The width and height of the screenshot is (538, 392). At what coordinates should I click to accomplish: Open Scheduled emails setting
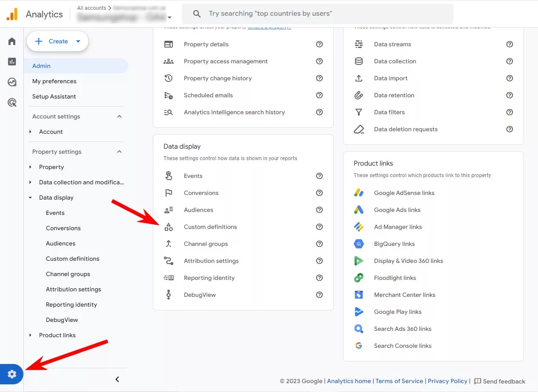click(208, 95)
